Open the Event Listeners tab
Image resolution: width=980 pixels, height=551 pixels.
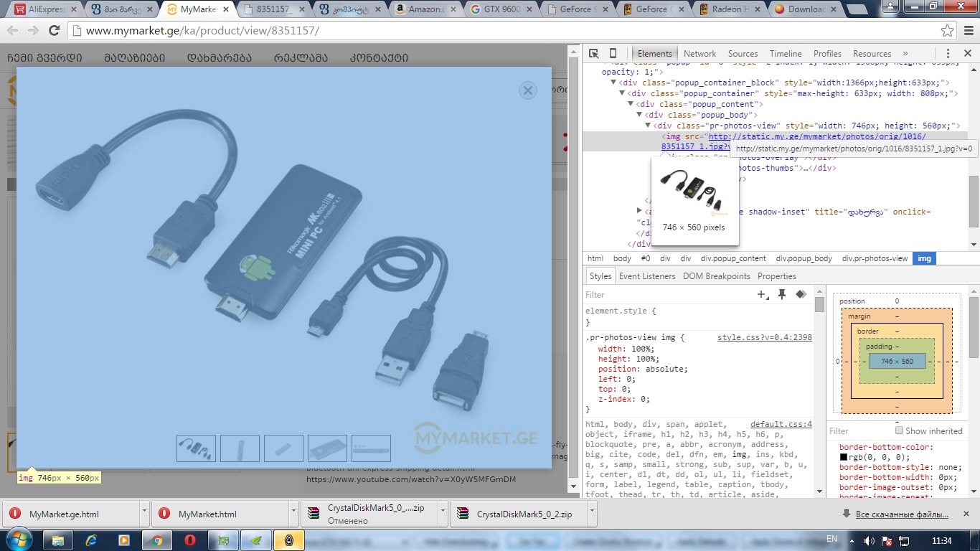646,276
